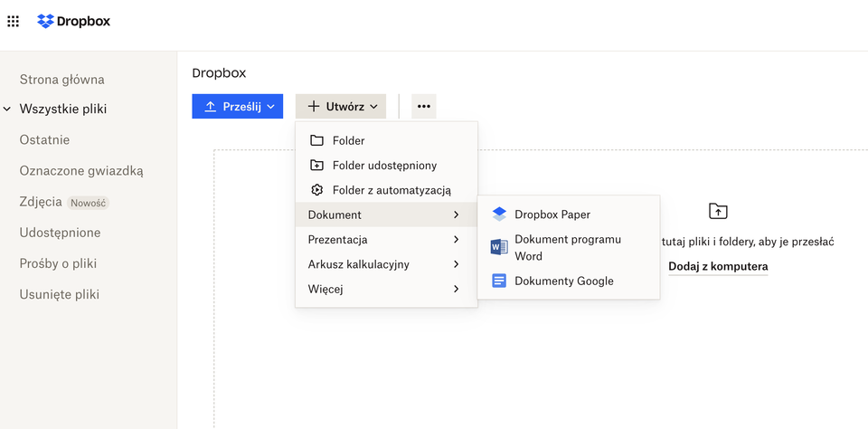
Task: Choose Folder udostępniony menu entry
Action: coord(386,165)
